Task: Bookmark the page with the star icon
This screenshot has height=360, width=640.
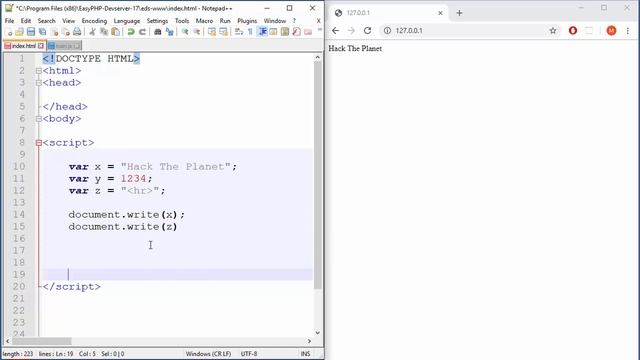Action: pos(553,31)
